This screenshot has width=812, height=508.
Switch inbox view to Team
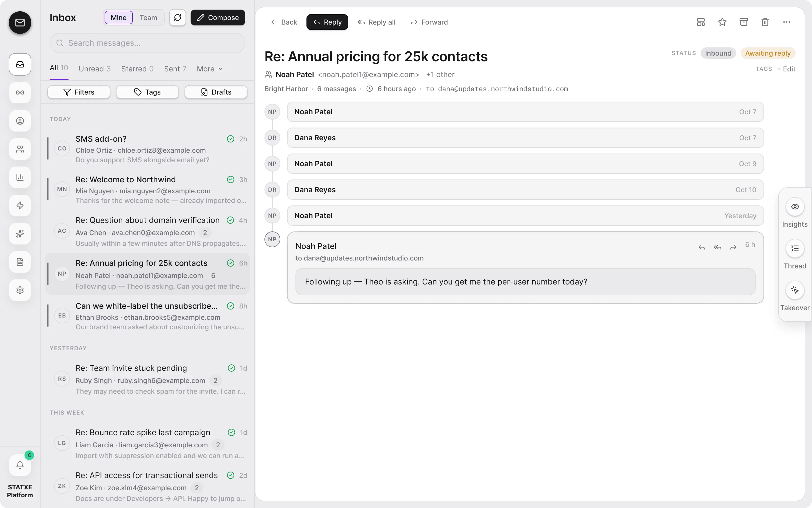pyautogui.click(x=148, y=17)
